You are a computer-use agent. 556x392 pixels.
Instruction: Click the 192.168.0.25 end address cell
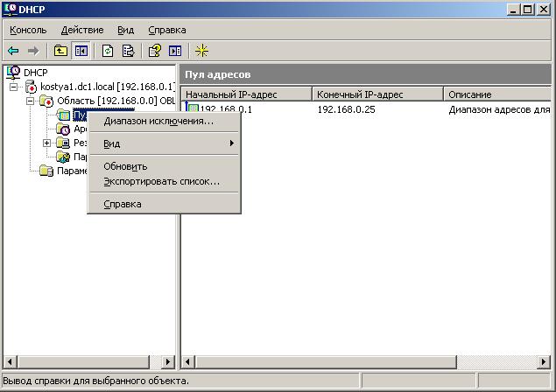pos(346,109)
